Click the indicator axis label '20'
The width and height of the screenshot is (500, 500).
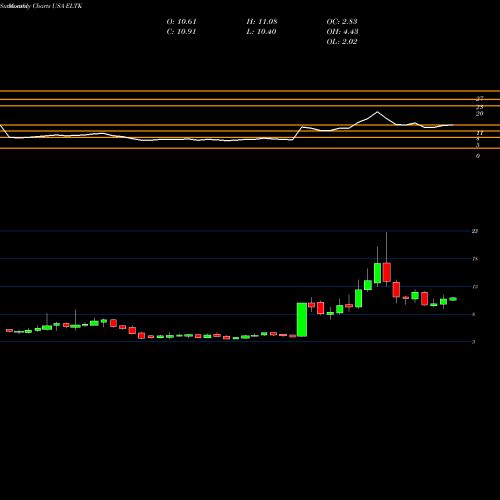[479, 114]
